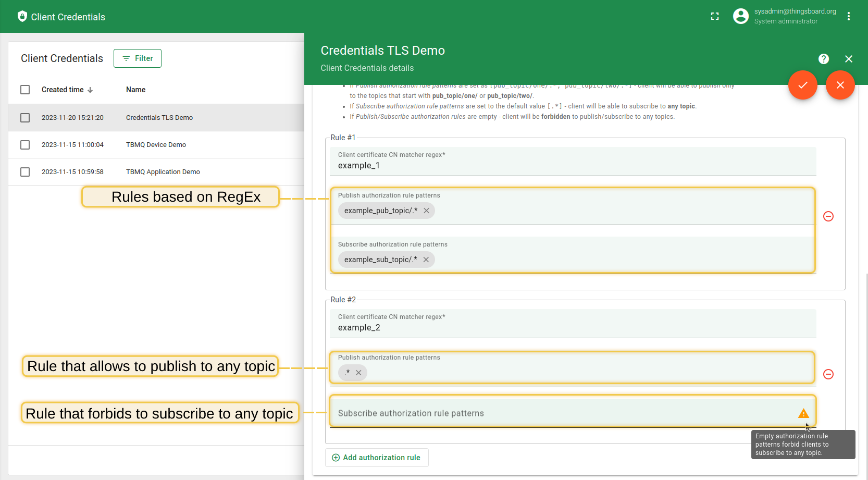Select the TBMQ Device Demo row checkbox
Image resolution: width=868 pixels, height=480 pixels.
point(25,145)
